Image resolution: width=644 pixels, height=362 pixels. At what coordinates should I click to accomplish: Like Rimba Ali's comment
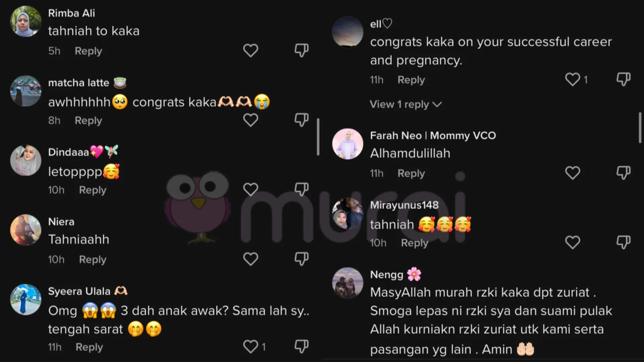[x=251, y=51]
